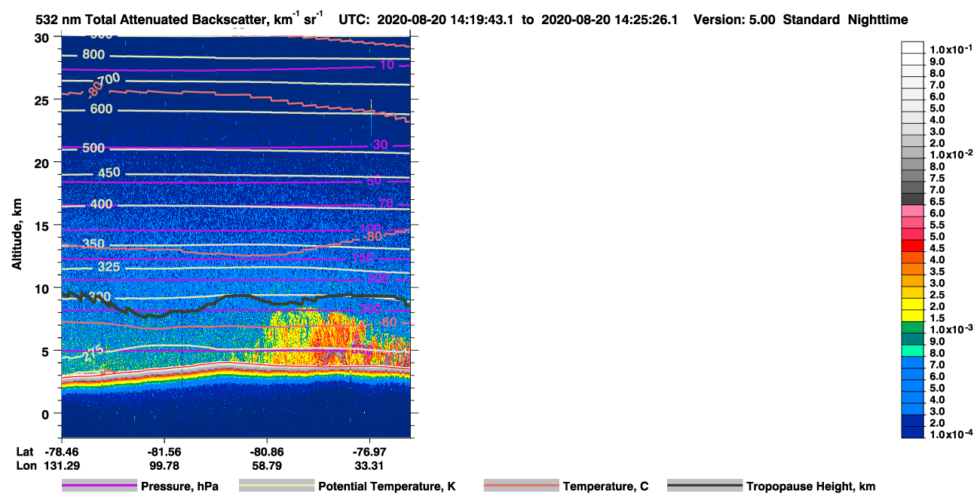This screenshot has height=503, width=980.
Task: Click the salmon Temperature legend line sample
Action: 522,486
